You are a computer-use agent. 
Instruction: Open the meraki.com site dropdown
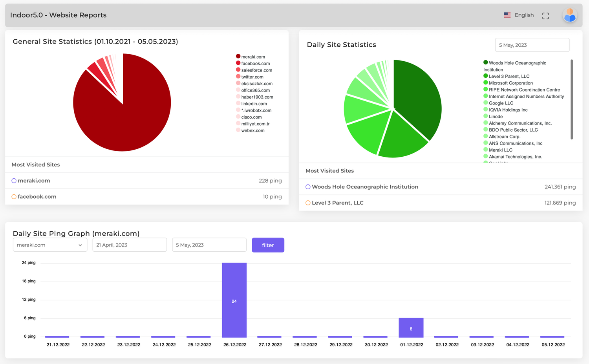coord(50,245)
